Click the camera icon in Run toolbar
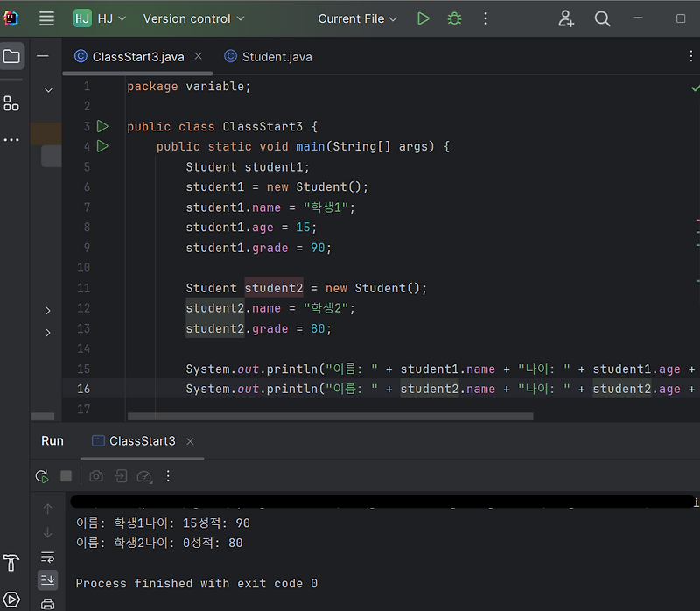Viewport: 700px width, 611px height. [x=96, y=476]
